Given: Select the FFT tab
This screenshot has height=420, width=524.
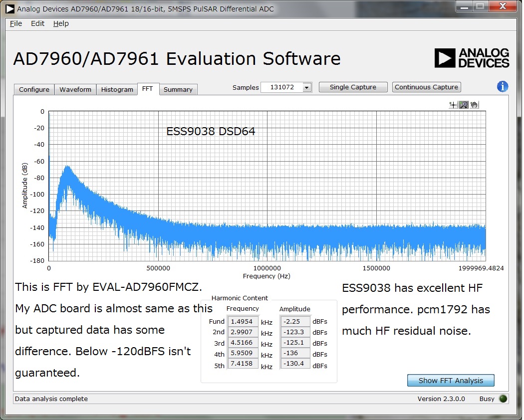Looking at the screenshot, I should click(147, 89).
